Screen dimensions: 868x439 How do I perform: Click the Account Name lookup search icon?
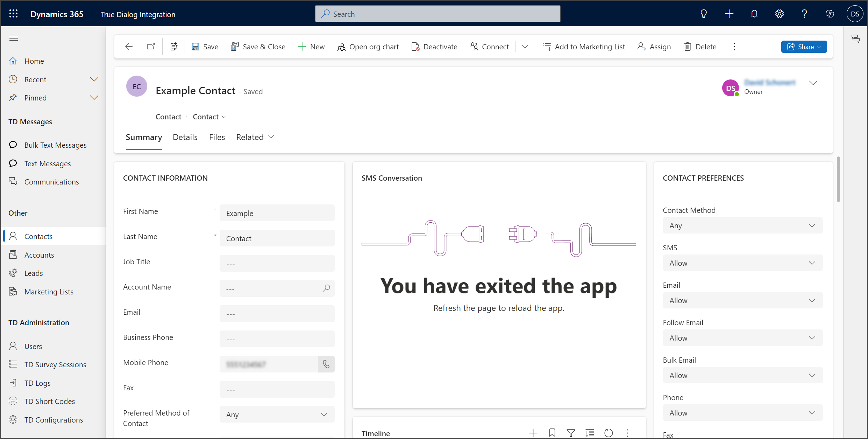pos(326,288)
